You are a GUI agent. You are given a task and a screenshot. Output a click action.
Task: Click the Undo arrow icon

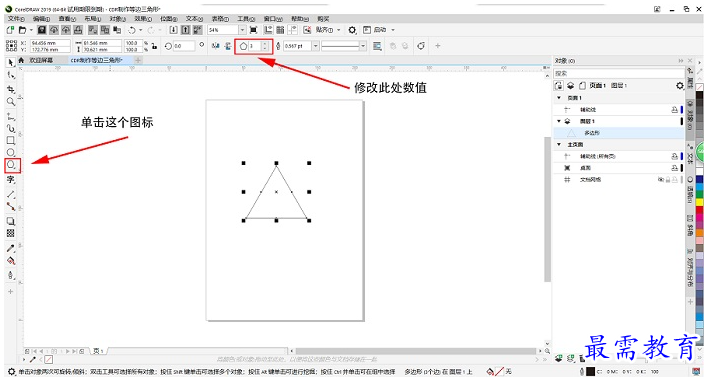[131, 30]
